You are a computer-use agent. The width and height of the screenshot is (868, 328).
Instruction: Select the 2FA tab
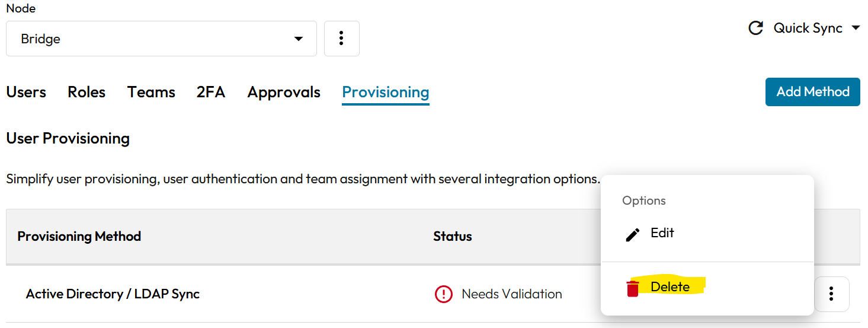tap(211, 93)
